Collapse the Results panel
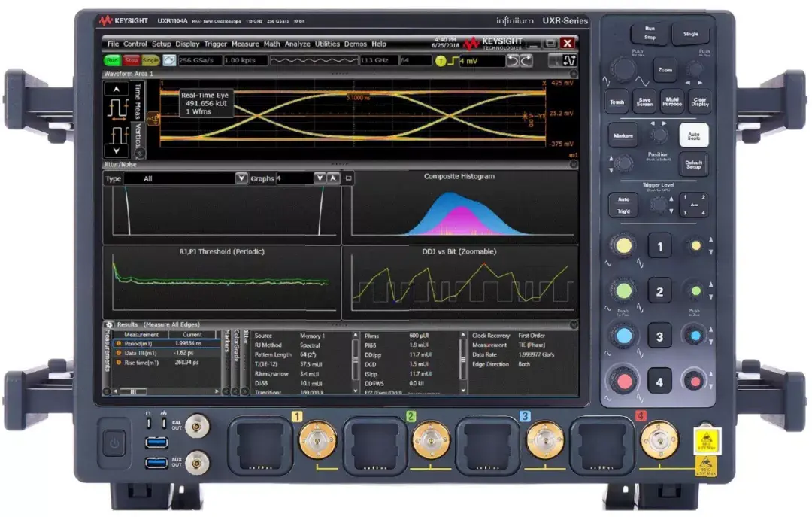Screen dimensions: 812x517 pyautogui.click(x=573, y=324)
